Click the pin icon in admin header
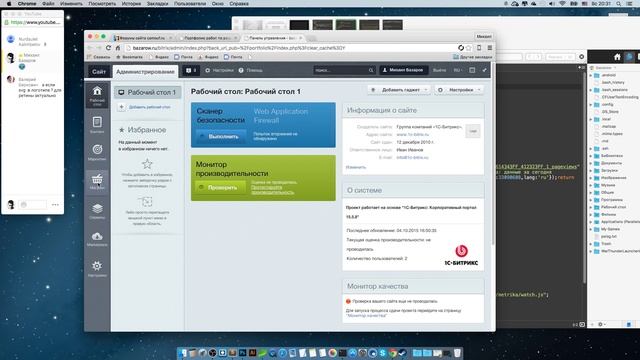This screenshot has height=360, width=640. [484, 70]
